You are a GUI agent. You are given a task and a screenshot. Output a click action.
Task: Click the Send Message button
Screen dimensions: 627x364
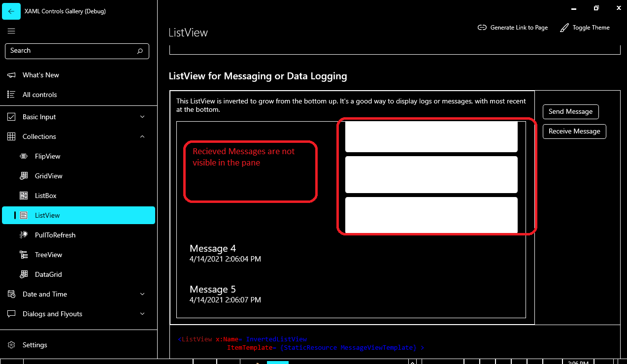pyautogui.click(x=570, y=112)
